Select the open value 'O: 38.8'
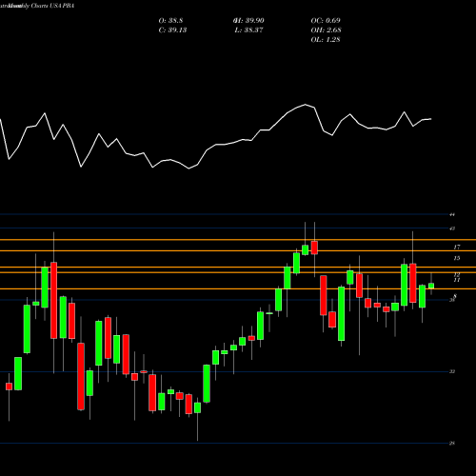Image resolution: width=476 pixels, height=476 pixels. pos(170,21)
